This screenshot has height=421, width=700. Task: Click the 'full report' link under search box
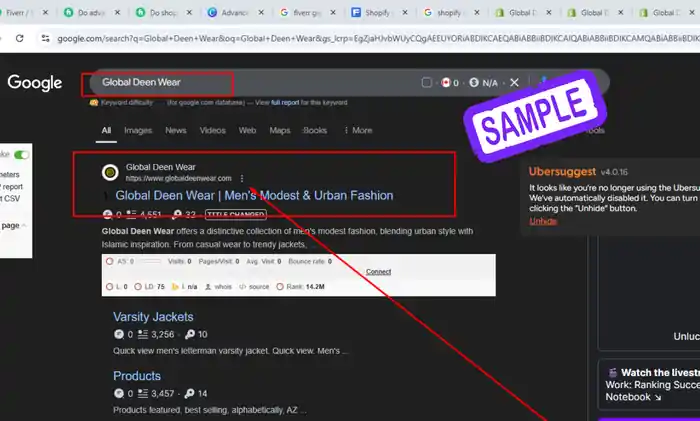(285, 103)
